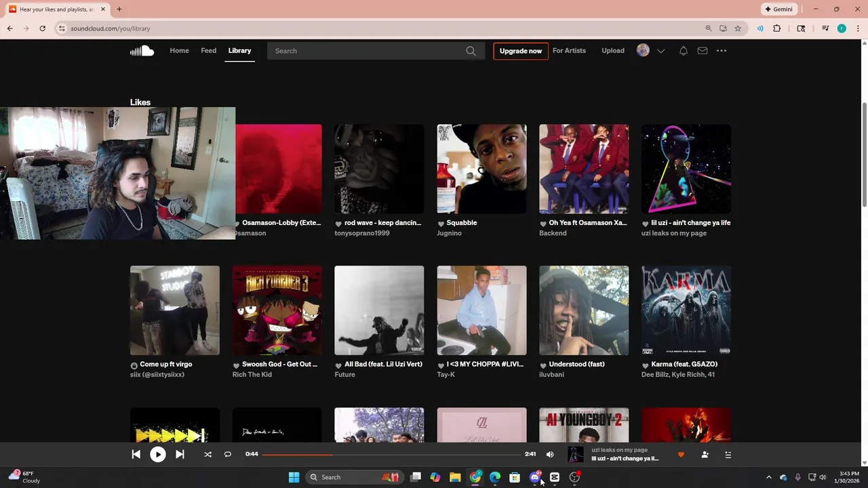Click the Chrome address bar URL
868x488 pixels.
point(111,28)
